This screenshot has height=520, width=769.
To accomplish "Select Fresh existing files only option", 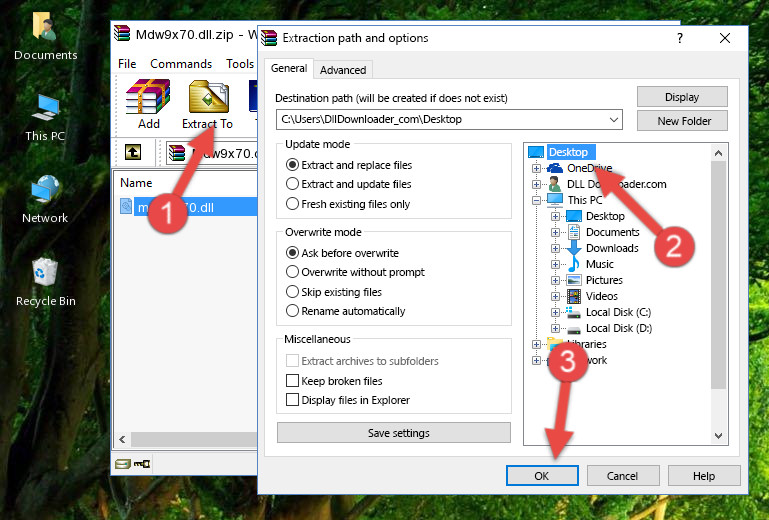I will pyautogui.click(x=347, y=204).
